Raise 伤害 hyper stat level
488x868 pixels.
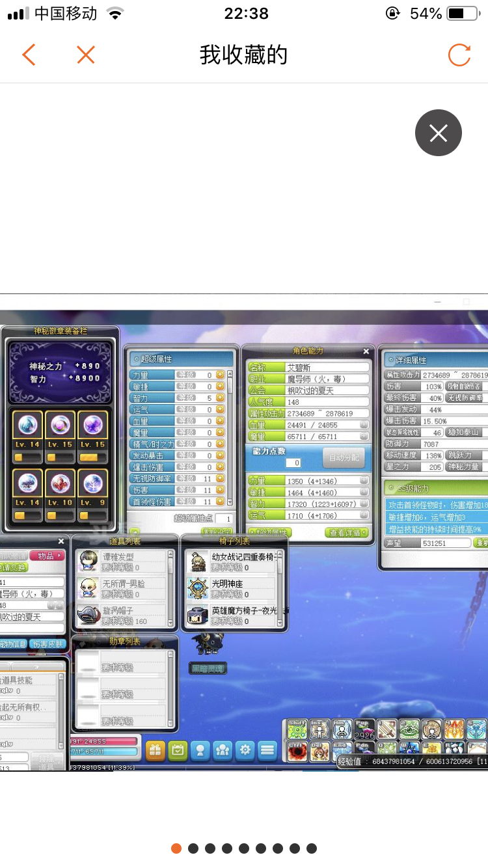220,490
